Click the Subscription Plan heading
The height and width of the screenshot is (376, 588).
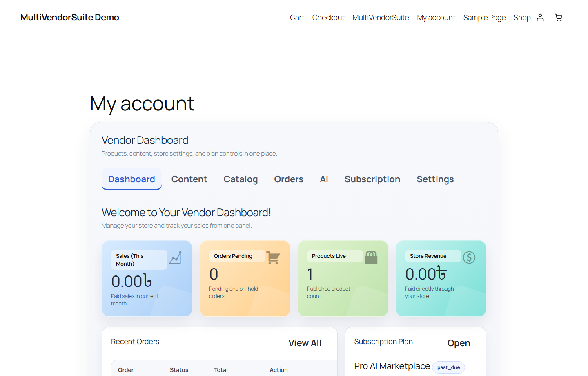coord(383,342)
